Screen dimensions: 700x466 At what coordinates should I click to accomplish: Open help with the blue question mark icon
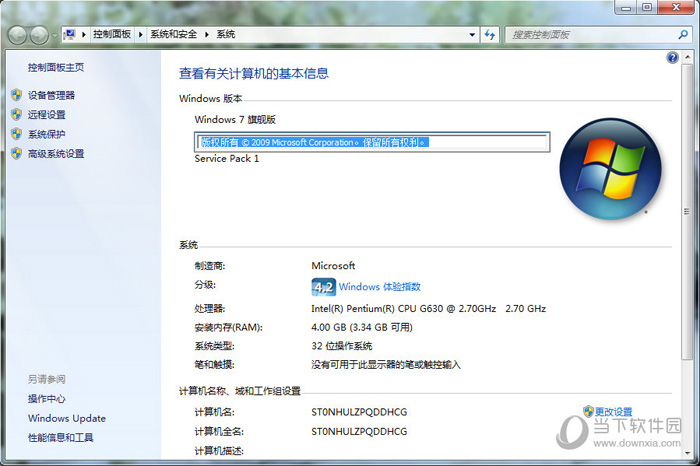click(673, 58)
